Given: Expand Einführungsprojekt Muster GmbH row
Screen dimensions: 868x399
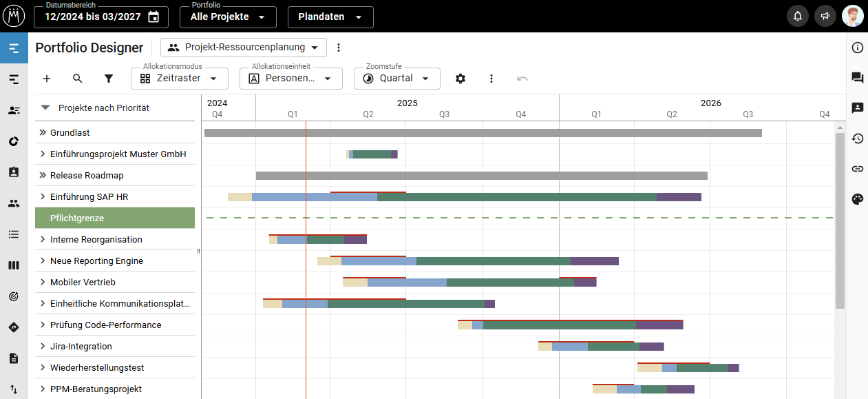Looking at the screenshot, I should 43,154.
